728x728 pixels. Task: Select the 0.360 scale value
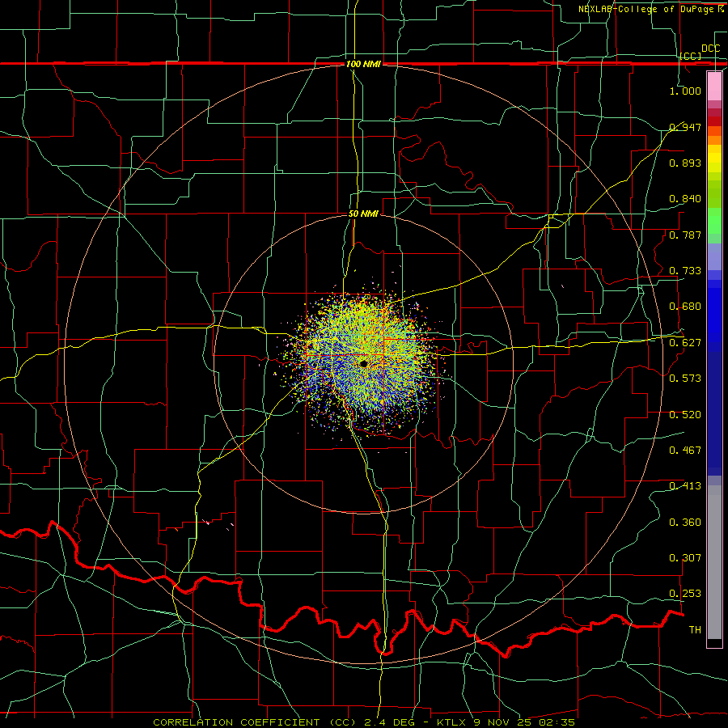(x=685, y=523)
